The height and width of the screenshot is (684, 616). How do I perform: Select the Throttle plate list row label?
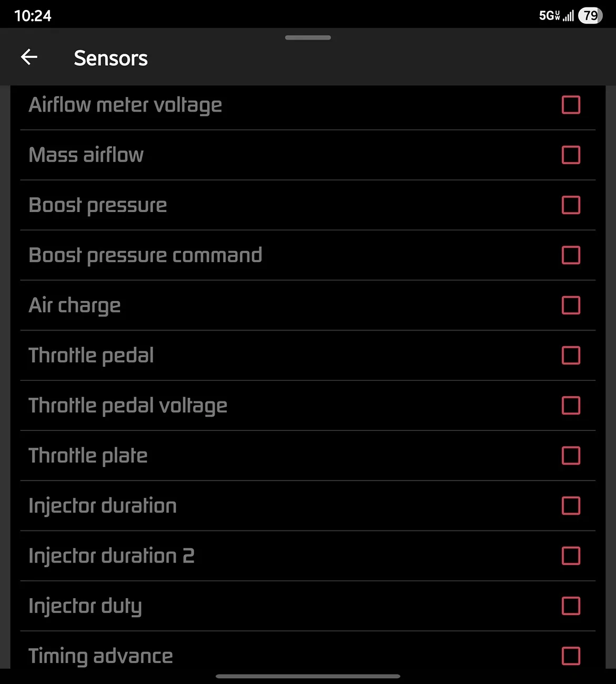click(x=88, y=456)
